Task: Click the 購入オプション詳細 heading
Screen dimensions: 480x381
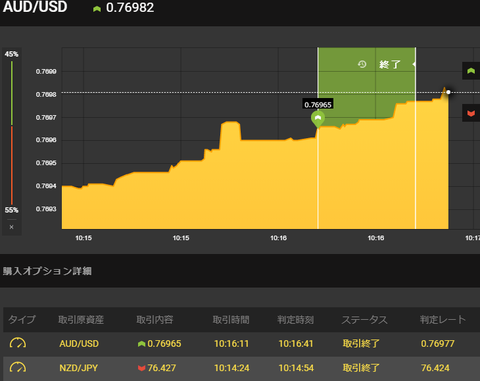Action: 47,271
